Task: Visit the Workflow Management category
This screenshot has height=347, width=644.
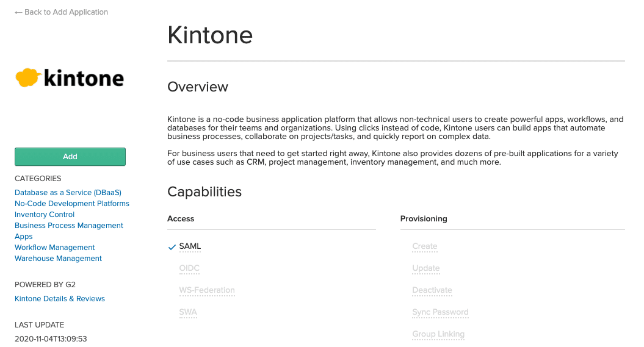Action: coord(55,248)
